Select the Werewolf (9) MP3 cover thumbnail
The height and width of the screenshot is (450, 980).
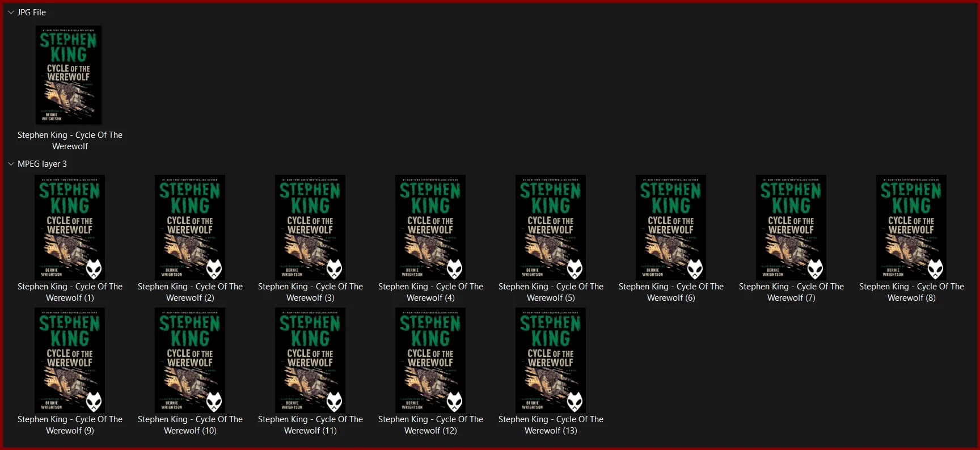[x=70, y=360]
